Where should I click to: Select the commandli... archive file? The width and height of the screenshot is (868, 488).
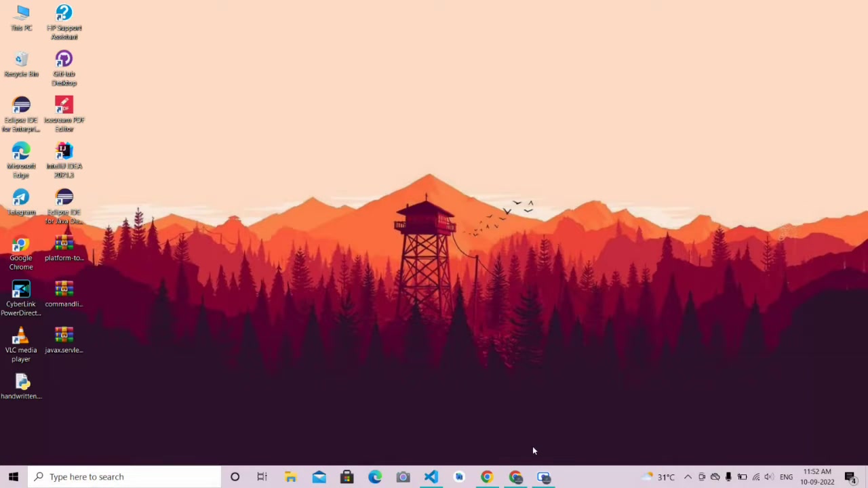pyautogui.click(x=64, y=295)
